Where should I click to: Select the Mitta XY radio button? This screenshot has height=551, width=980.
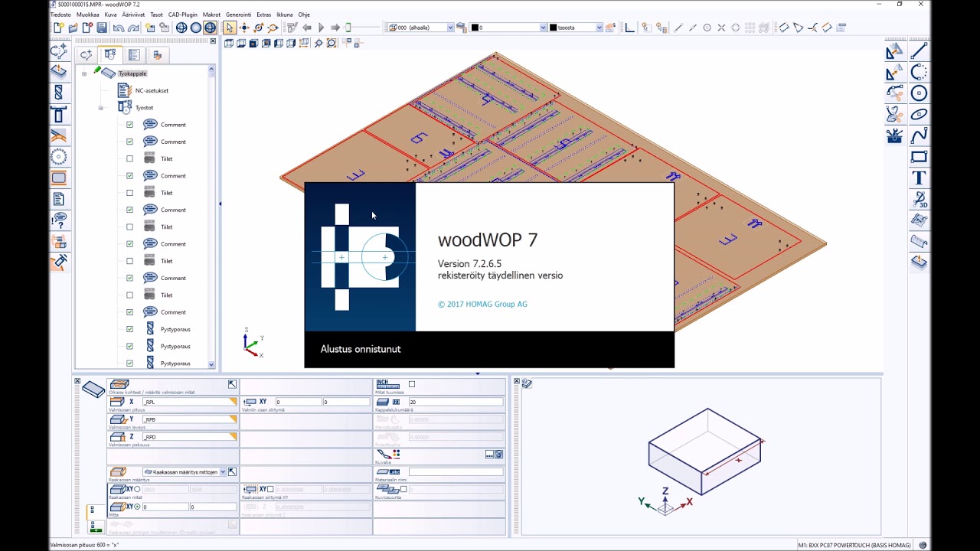tap(137, 507)
